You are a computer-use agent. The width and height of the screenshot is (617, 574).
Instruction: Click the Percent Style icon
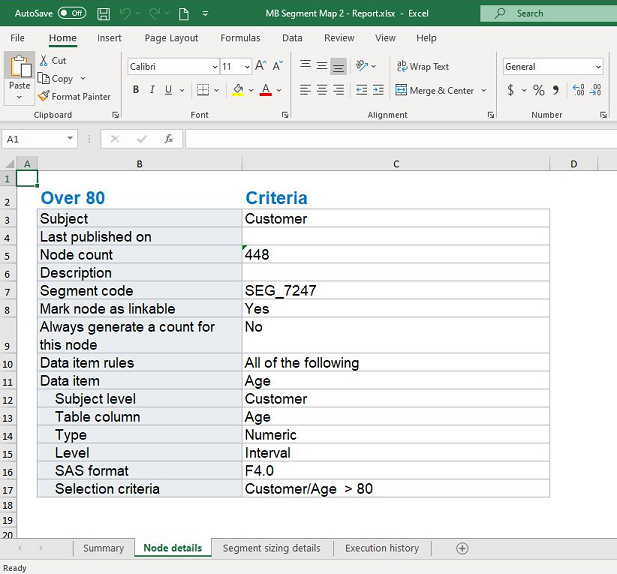click(x=538, y=90)
